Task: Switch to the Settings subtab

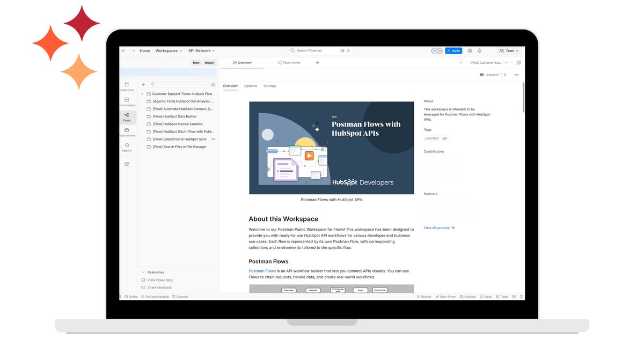Action: [x=270, y=86]
